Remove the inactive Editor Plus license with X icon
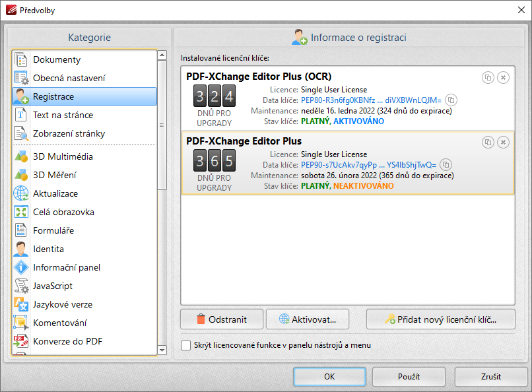 tap(503, 142)
